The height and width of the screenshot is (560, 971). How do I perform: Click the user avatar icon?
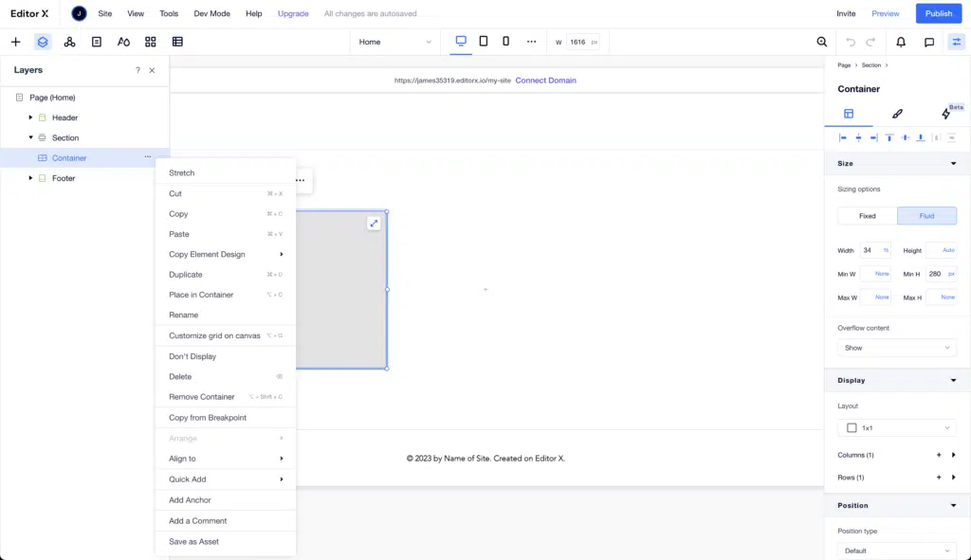coord(79,13)
